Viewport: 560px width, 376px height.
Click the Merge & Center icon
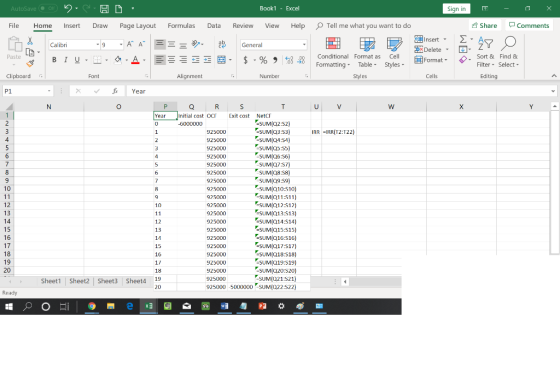tap(221, 60)
